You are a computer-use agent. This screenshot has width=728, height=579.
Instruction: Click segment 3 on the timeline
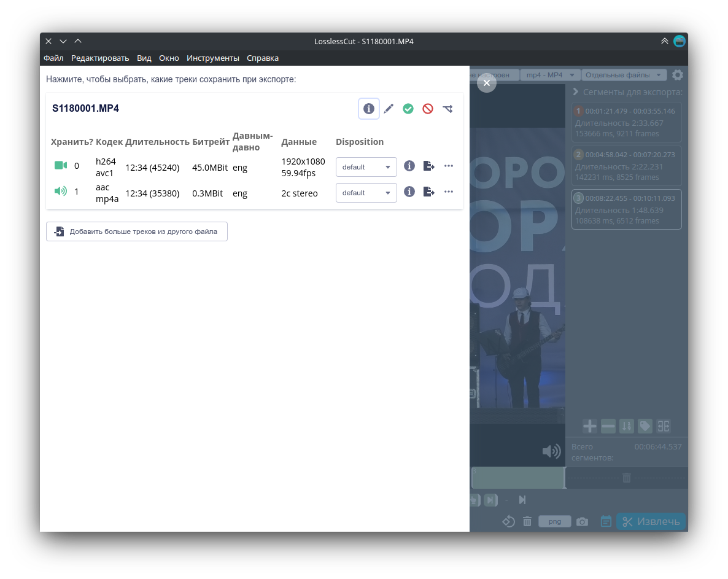point(517,478)
